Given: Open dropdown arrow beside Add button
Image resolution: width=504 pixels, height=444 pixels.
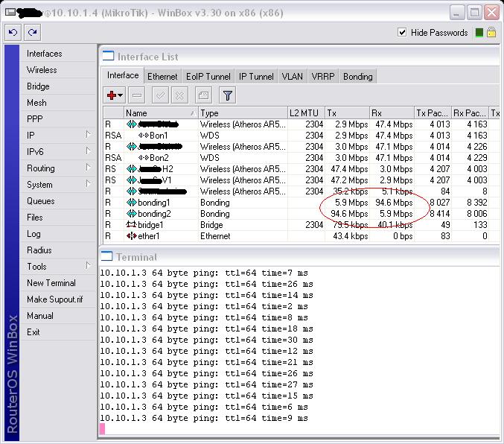Looking at the screenshot, I should click(120, 95).
